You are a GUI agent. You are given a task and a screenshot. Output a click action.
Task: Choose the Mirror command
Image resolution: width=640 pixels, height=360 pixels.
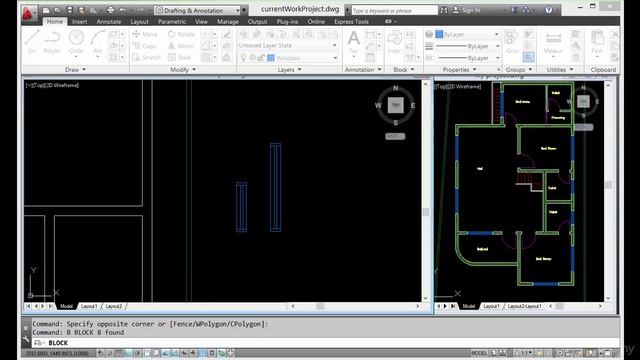click(x=181, y=46)
